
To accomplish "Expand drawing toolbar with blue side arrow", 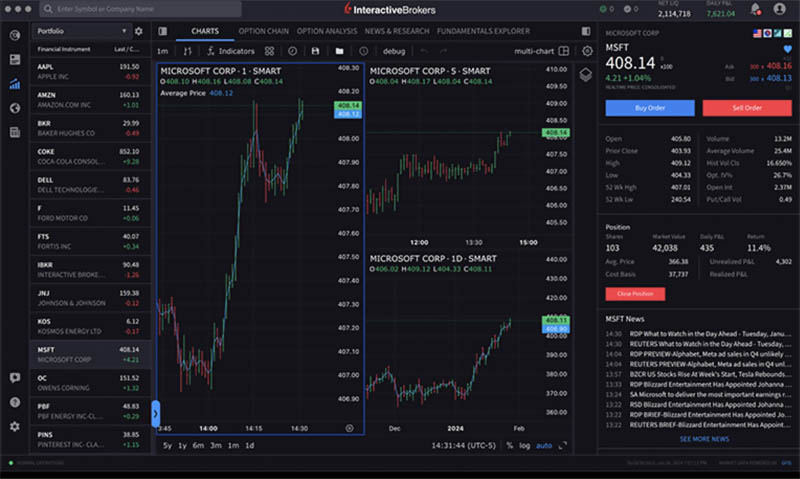I will pos(155,413).
